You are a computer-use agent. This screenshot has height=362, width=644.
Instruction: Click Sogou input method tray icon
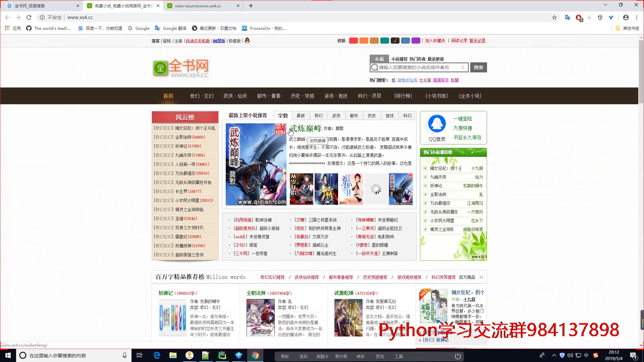(x=596, y=355)
